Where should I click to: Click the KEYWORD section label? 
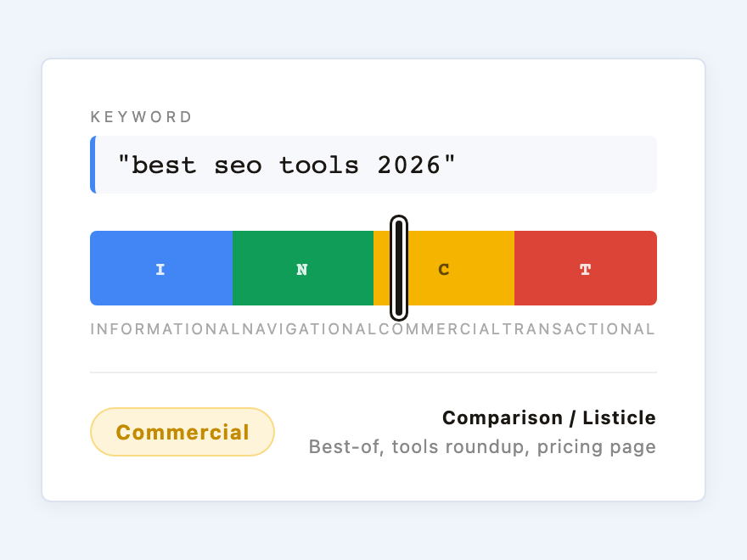tap(142, 117)
